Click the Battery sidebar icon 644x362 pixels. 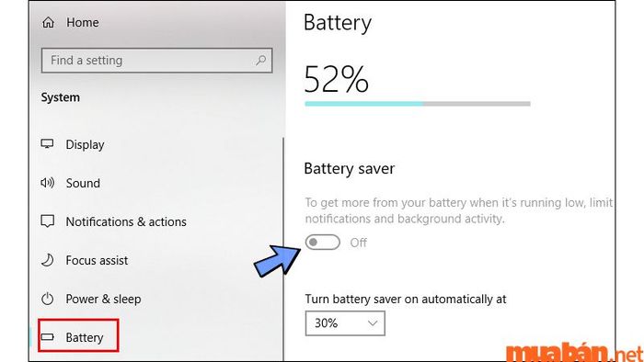tap(47, 337)
